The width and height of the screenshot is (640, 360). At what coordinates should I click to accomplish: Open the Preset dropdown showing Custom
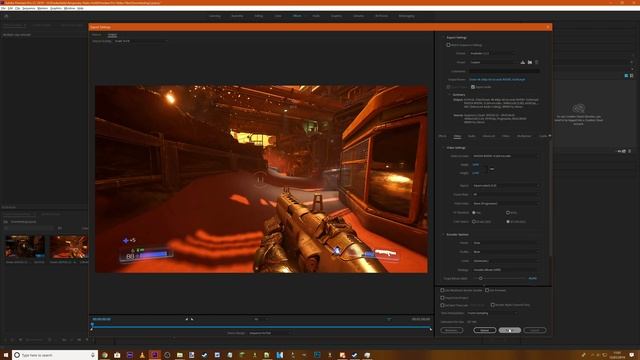pos(493,62)
